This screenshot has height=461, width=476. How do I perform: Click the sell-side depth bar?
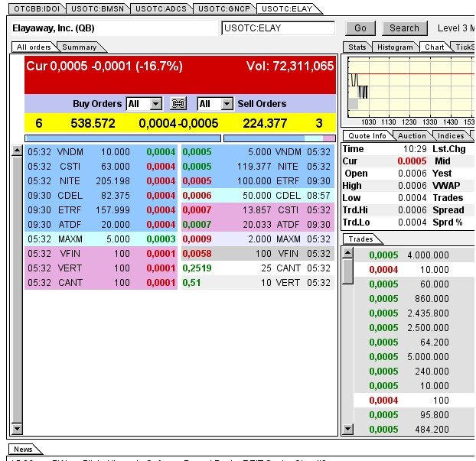click(279, 138)
